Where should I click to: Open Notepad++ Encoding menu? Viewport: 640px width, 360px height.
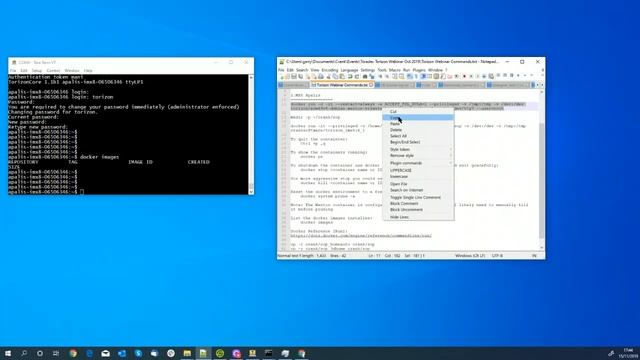[x=330, y=70]
